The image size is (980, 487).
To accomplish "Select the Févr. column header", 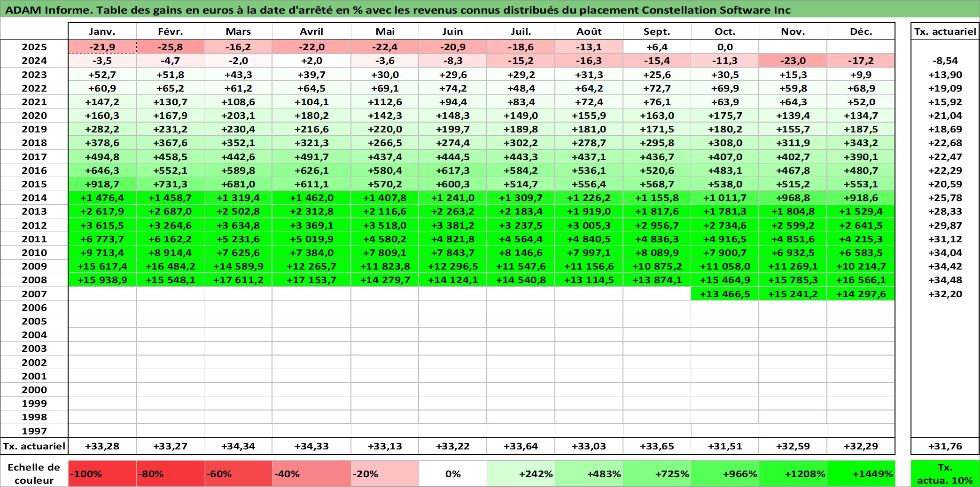I will point(170,31).
